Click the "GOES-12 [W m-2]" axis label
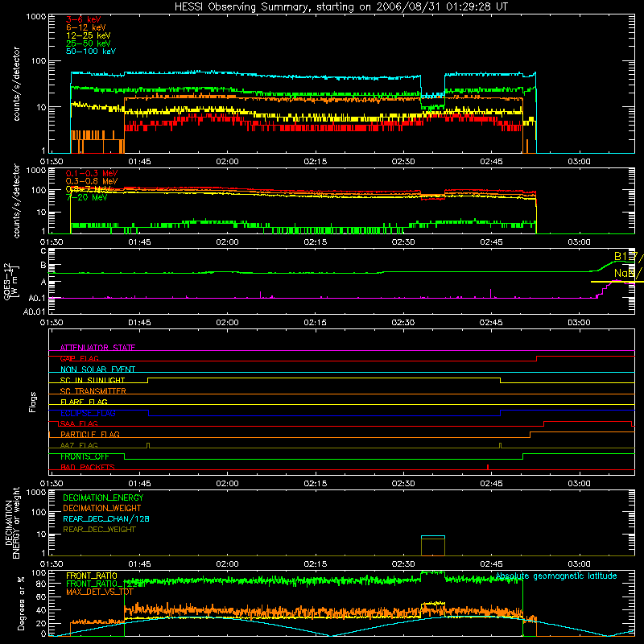Viewport: 644px width, 644px height. (x=10, y=281)
